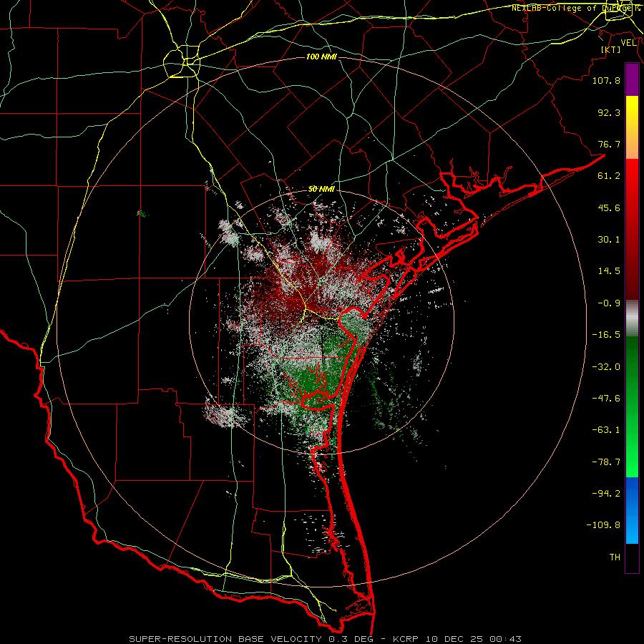Click the 76.7 legend value
The height and width of the screenshot is (644, 644).
609,144
